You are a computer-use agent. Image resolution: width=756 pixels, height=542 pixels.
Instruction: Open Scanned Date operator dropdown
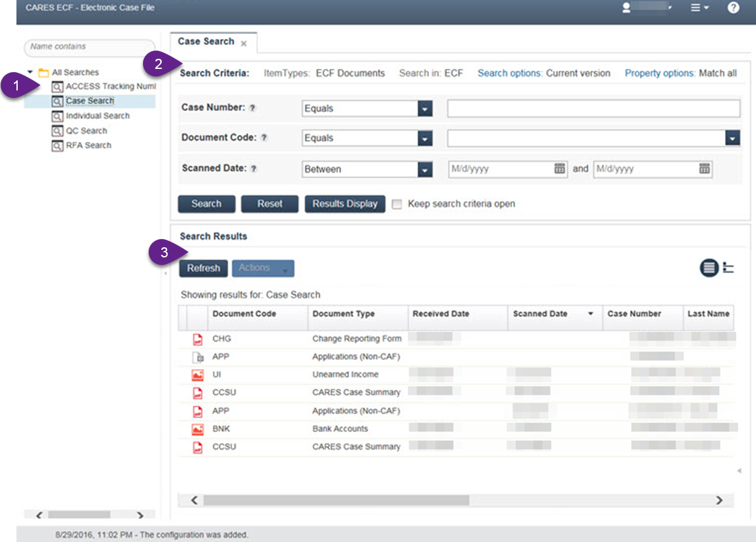click(x=424, y=169)
